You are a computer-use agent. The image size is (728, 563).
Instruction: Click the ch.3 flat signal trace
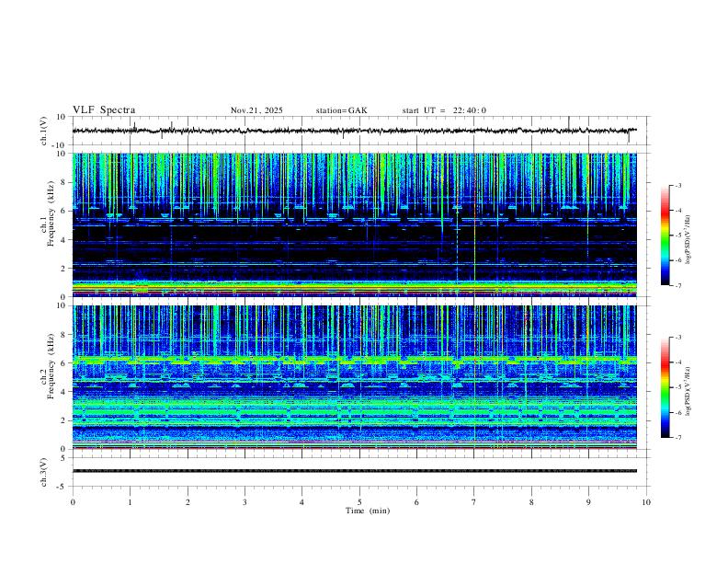(354, 471)
